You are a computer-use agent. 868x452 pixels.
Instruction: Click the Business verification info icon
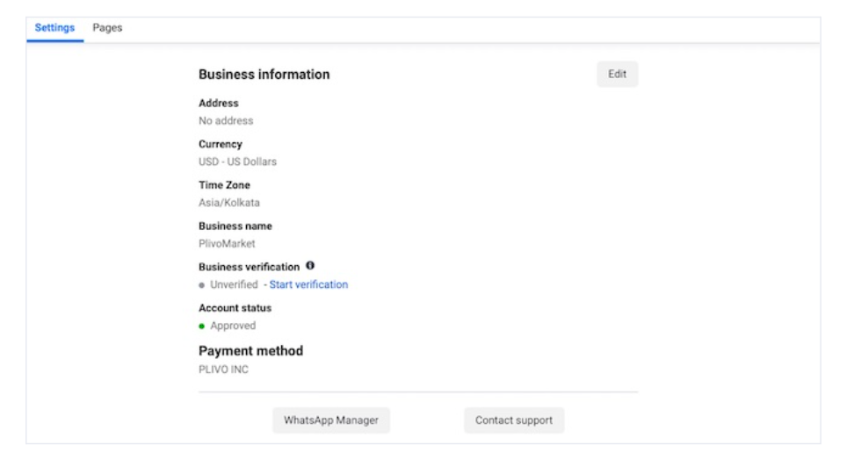point(310,266)
